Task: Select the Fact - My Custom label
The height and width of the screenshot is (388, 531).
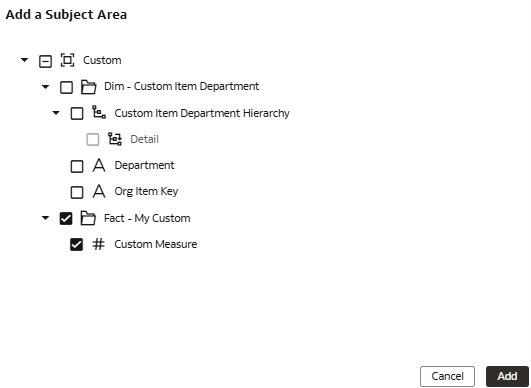Action: click(x=147, y=218)
